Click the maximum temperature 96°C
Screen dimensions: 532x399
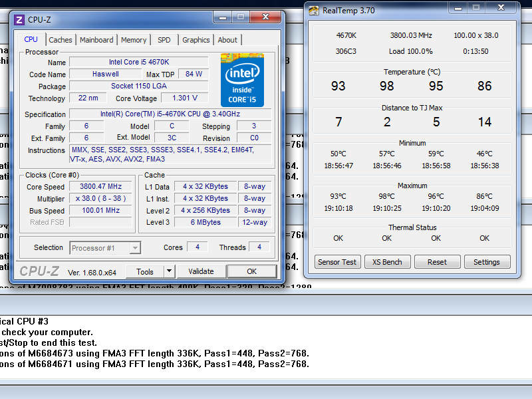(x=436, y=196)
